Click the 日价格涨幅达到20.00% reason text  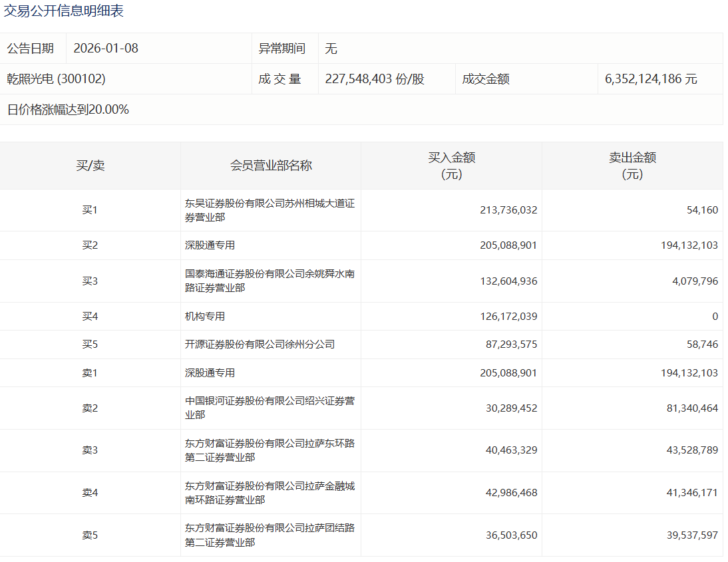coord(68,110)
